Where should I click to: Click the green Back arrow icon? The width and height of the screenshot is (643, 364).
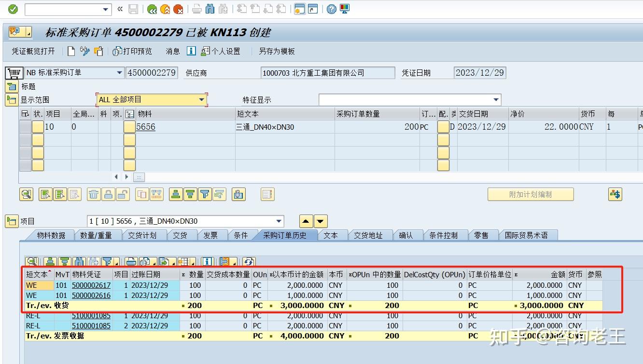click(152, 9)
